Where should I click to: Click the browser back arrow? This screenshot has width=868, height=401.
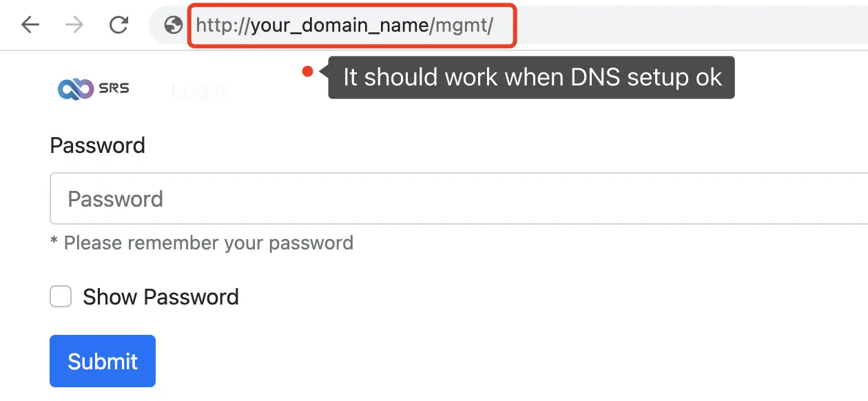pos(30,25)
